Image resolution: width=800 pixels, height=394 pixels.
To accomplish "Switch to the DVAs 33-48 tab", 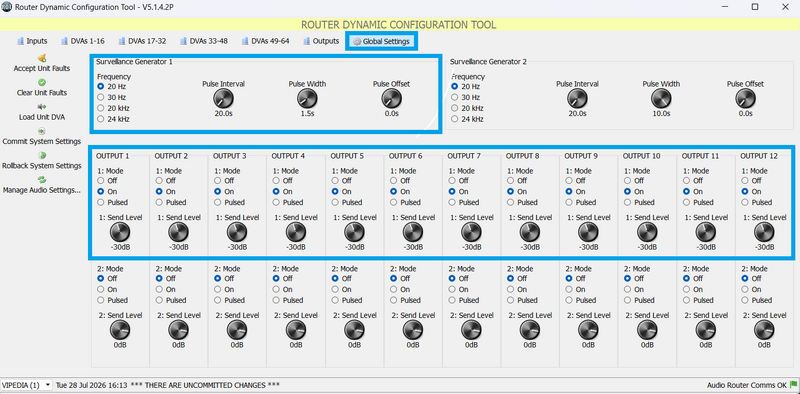I will pos(203,41).
